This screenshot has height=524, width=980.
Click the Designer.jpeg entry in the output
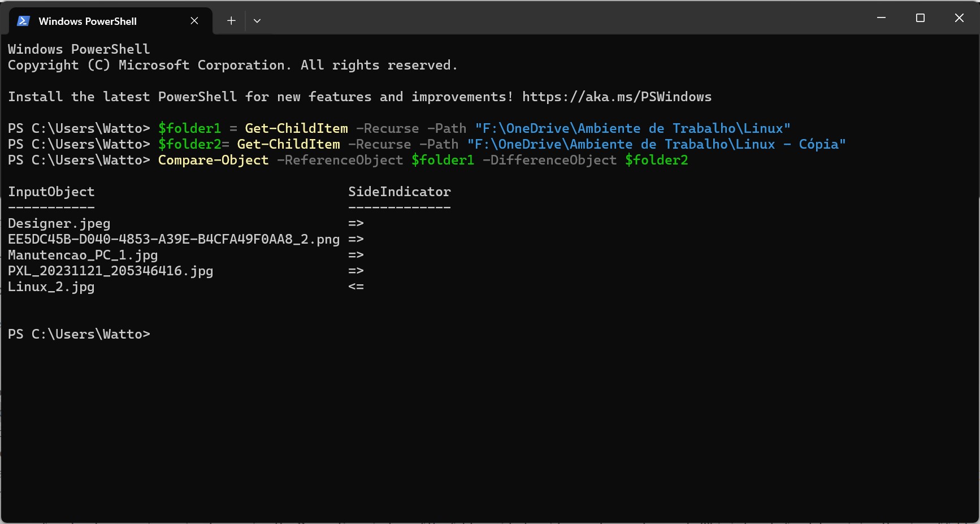point(59,223)
